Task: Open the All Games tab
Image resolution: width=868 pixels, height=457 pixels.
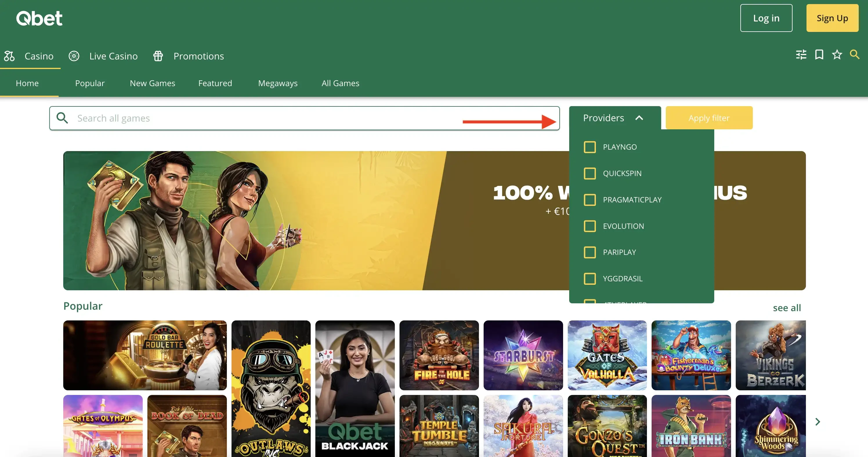Action: point(340,83)
